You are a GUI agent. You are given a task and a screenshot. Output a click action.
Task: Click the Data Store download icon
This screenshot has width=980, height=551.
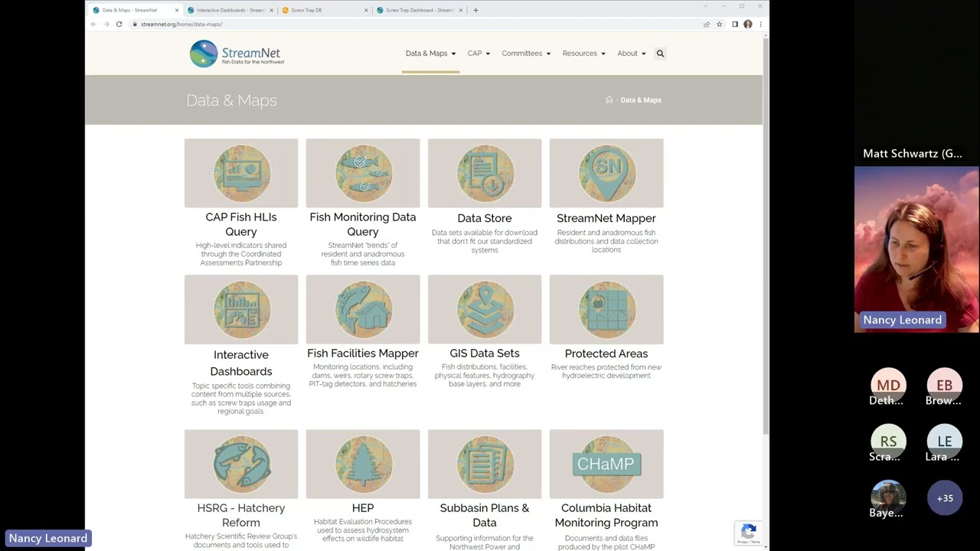485,173
